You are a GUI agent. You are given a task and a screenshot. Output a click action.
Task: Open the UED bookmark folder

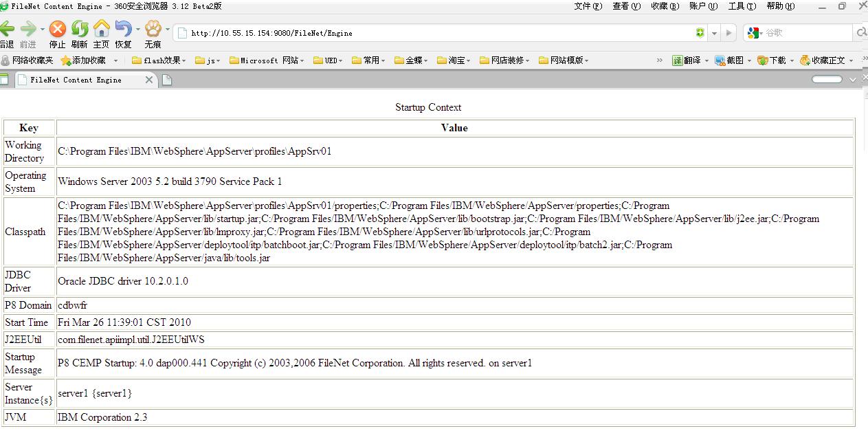329,60
